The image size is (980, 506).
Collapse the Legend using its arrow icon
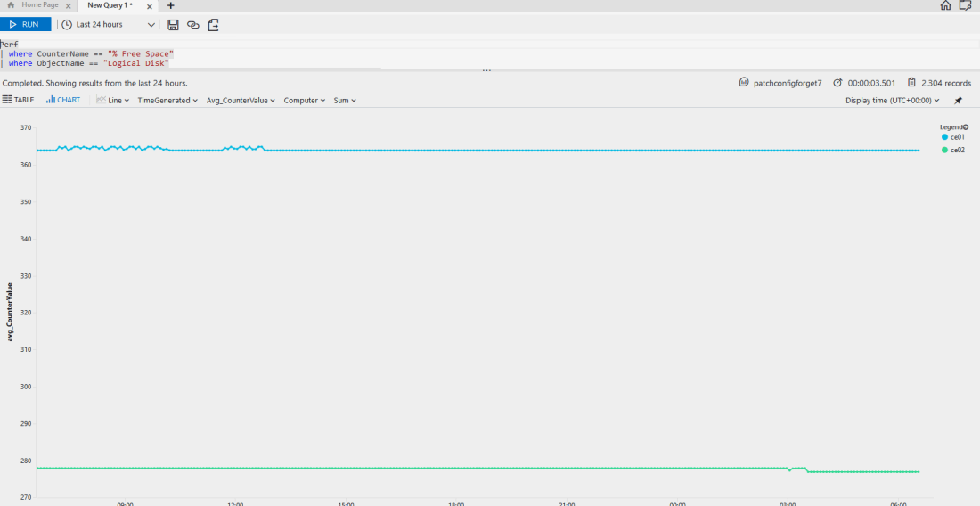pyautogui.click(x=966, y=126)
